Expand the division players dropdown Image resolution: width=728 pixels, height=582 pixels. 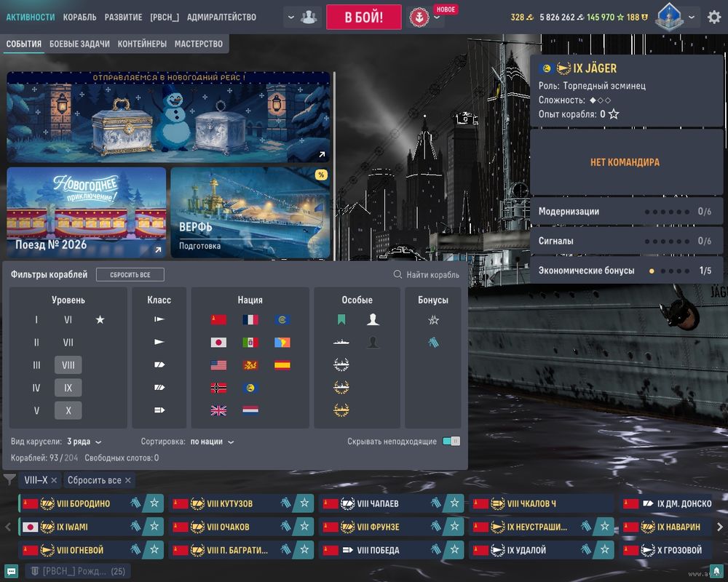(302, 17)
